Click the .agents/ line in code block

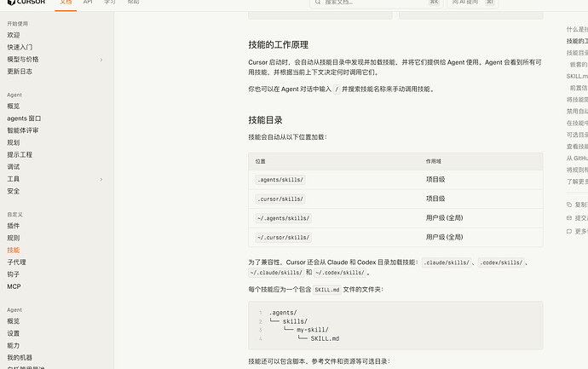[x=283, y=313]
